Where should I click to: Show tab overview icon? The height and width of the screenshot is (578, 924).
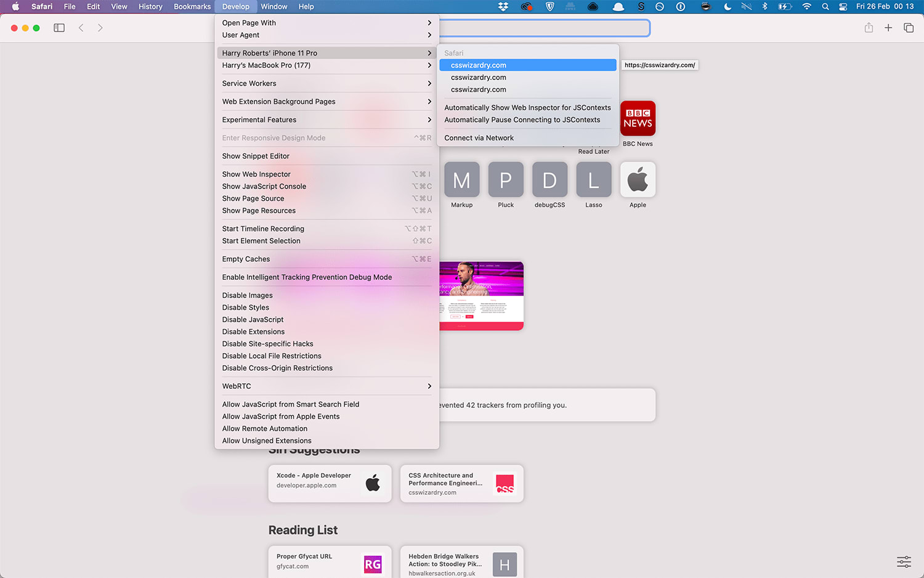coord(909,28)
